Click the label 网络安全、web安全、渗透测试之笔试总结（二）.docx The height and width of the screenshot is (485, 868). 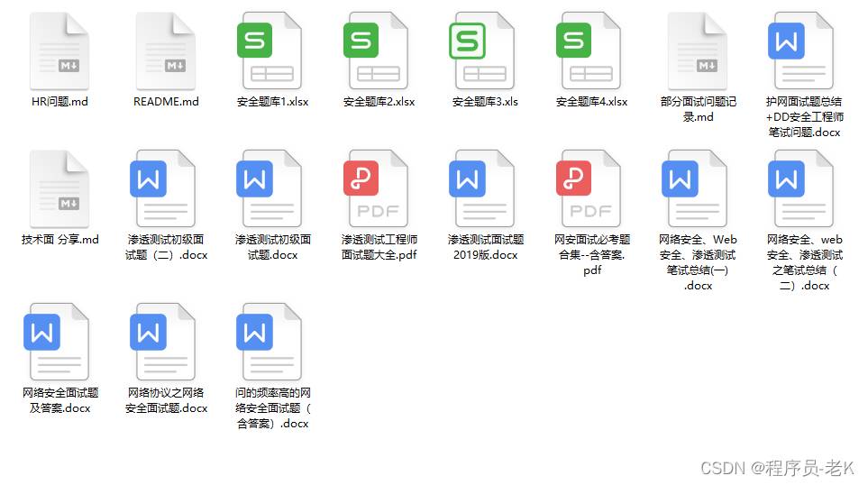(804, 262)
